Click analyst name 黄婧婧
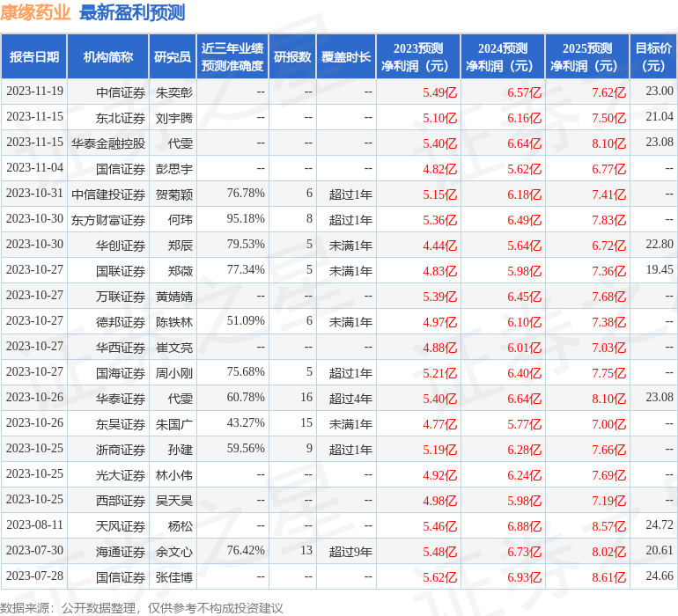Image resolution: width=678 pixels, height=616 pixels. [173, 297]
